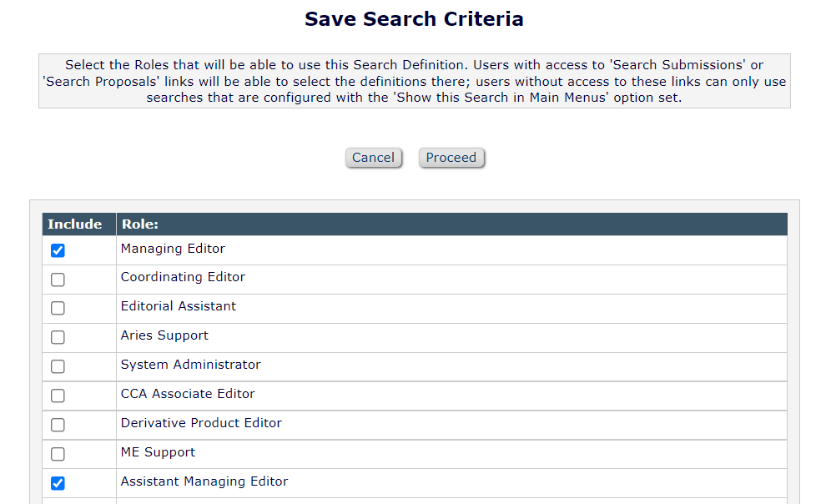The width and height of the screenshot is (826, 504).
Task: Check the Coordinating Editor include checkbox
Action: point(58,280)
